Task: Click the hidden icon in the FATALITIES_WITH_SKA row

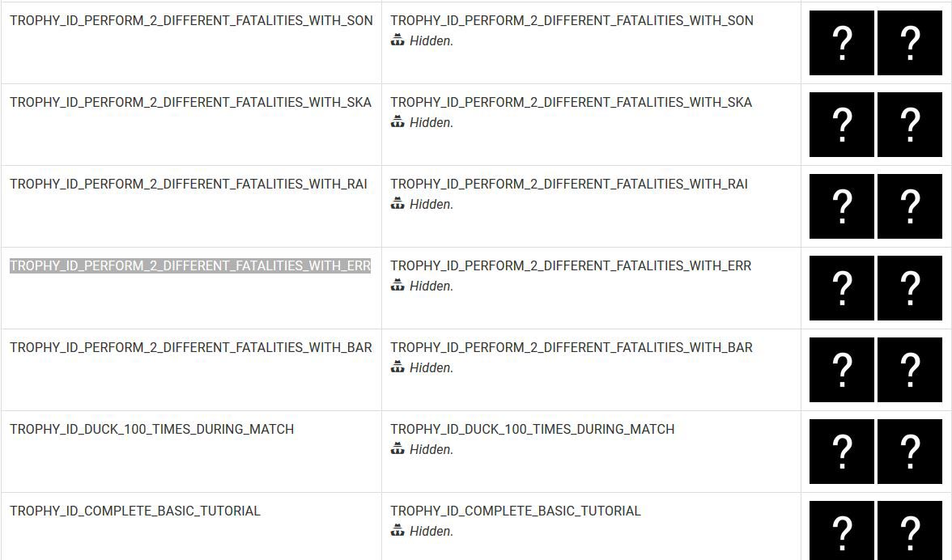Action: click(397, 122)
